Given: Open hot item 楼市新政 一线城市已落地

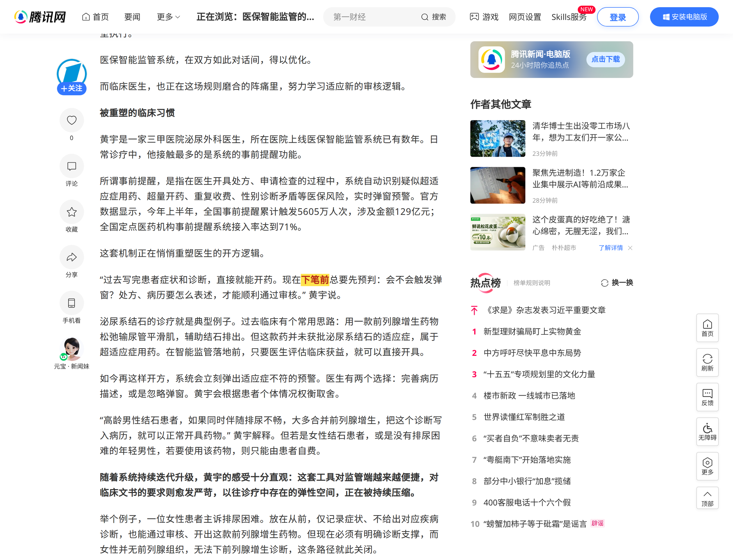Looking at the screenshot, I should point(529,395).
